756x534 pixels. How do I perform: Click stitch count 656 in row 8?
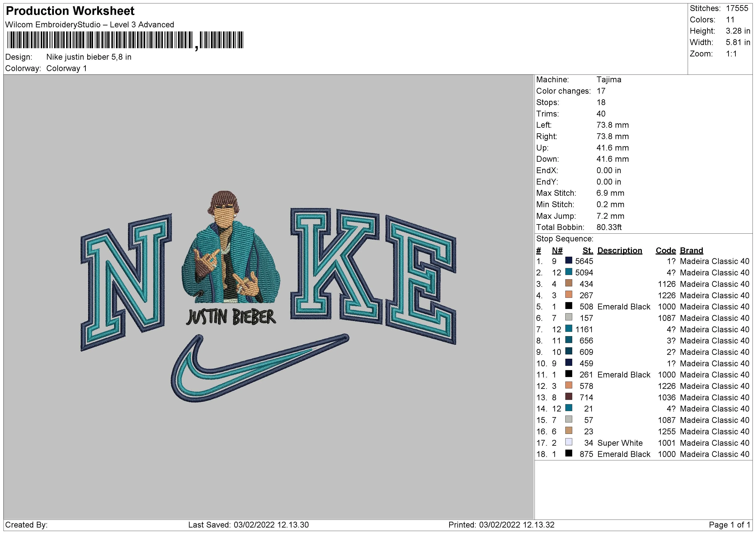point(586,341)
